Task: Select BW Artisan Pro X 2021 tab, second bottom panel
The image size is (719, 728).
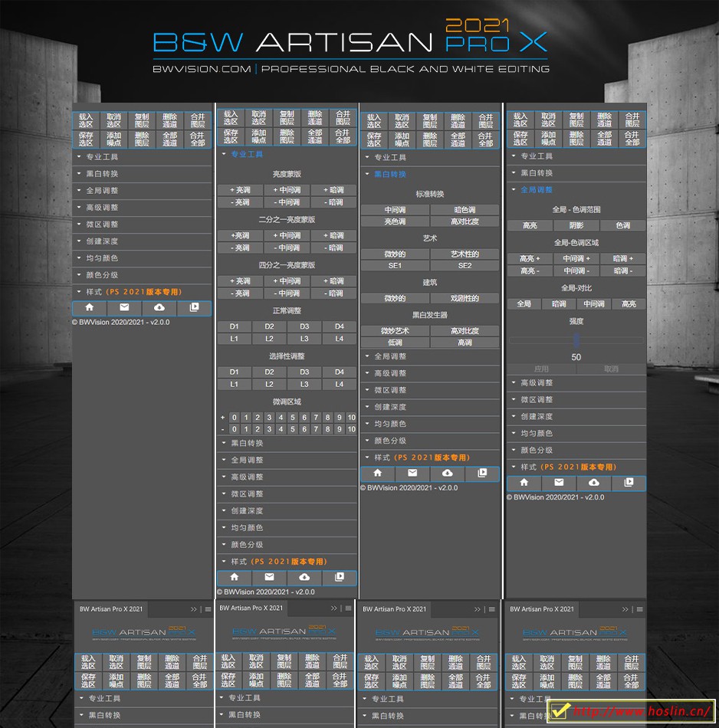Action: click(251, 608)
